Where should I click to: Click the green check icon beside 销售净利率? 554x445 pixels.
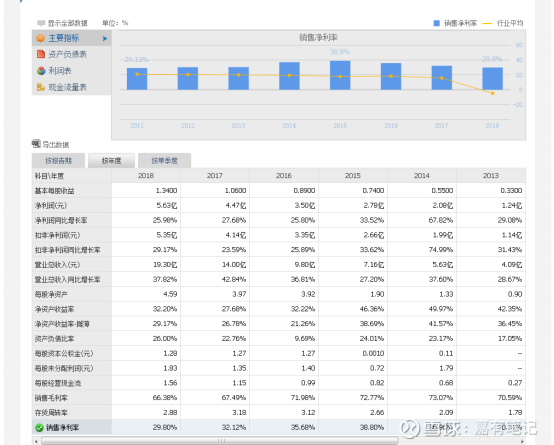tap(40, 428)
